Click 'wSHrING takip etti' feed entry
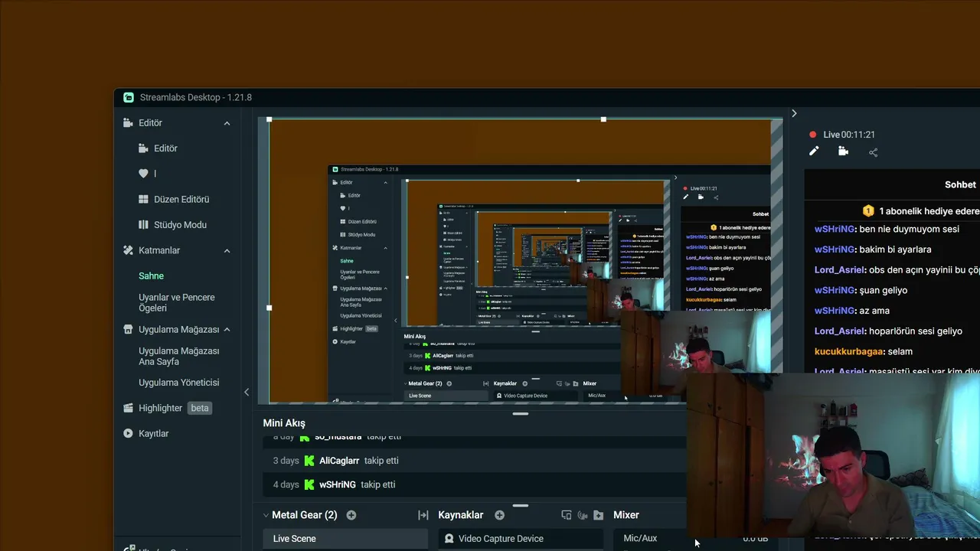 click(357, 484)
